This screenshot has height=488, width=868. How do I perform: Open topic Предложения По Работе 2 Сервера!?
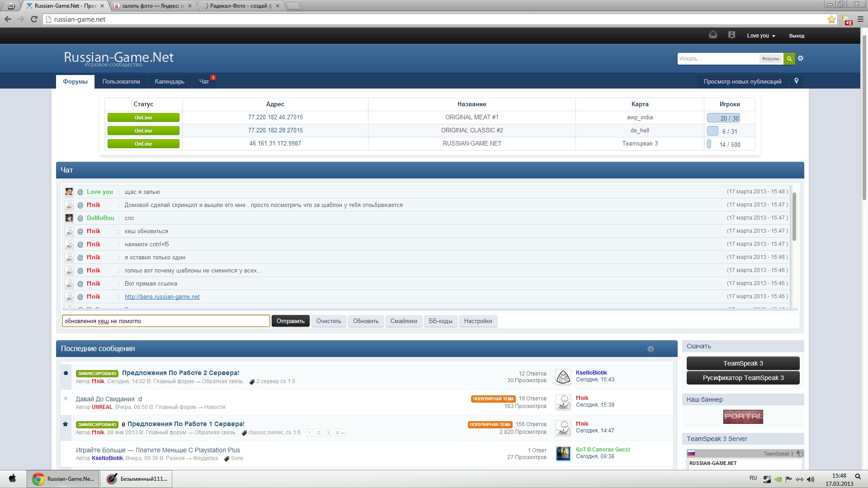[x=180, y=373]
